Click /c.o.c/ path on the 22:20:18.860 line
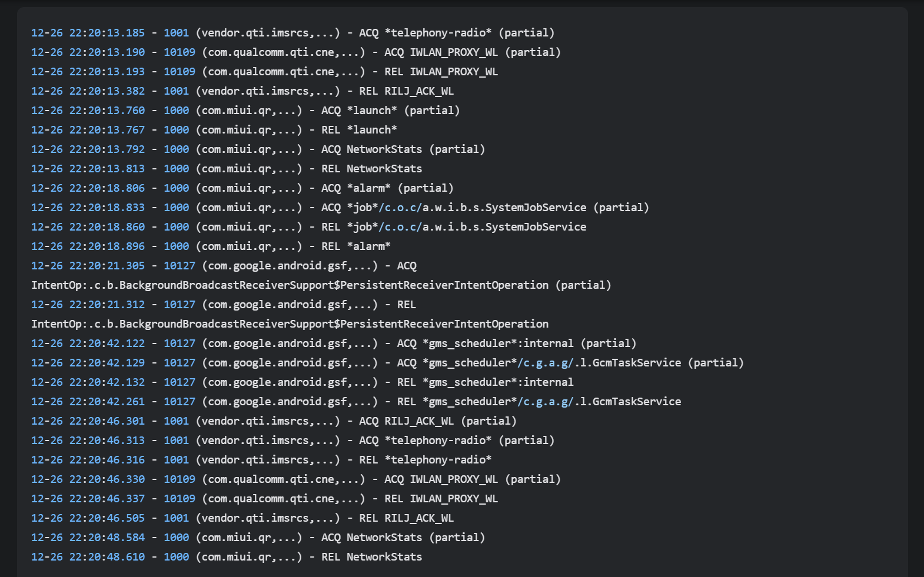The height and width of the screenshot is (577, 924). click(400, 227)
